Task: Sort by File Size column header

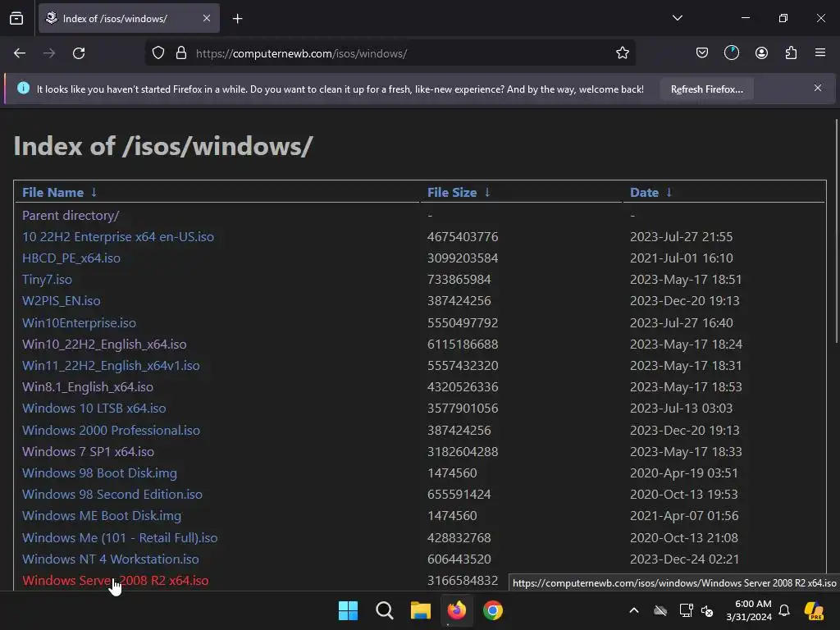Action: click(x=452, y=192)
